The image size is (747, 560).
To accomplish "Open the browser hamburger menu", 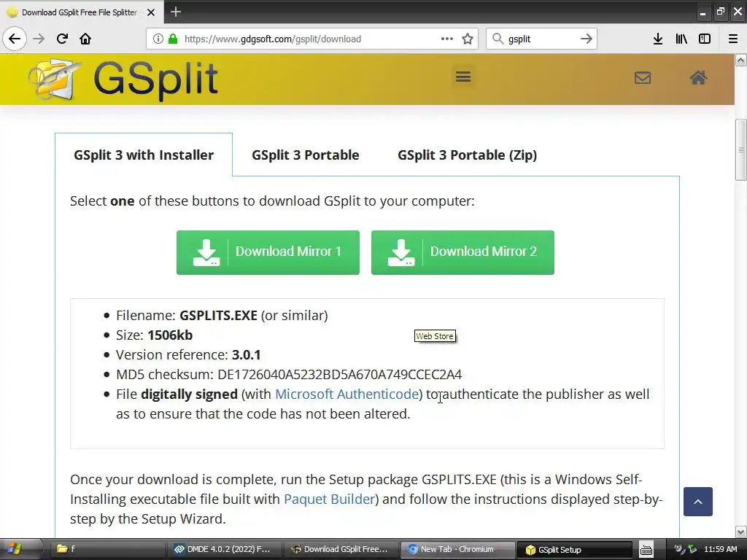I will [x=733, y=39].
